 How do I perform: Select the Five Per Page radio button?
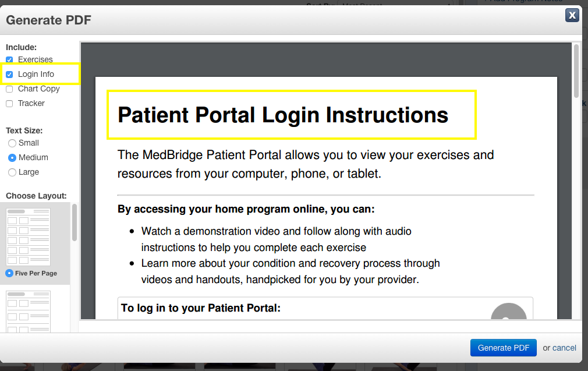pyautogui.click(x=9, y=273)
